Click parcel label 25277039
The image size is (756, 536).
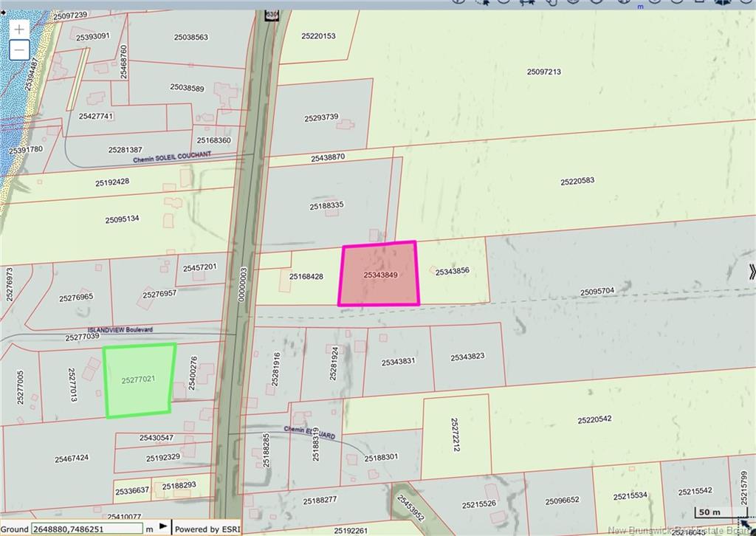[82, 337]
